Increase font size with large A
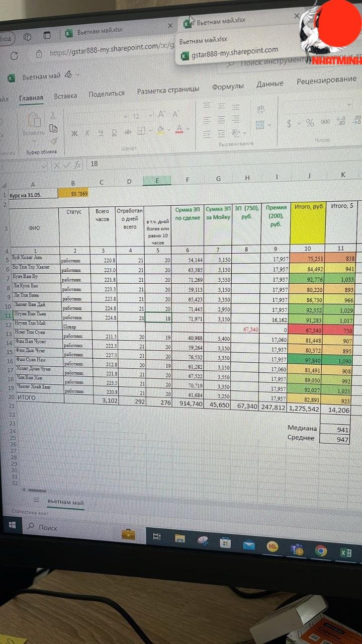The image size is (362, 644). 161,114
